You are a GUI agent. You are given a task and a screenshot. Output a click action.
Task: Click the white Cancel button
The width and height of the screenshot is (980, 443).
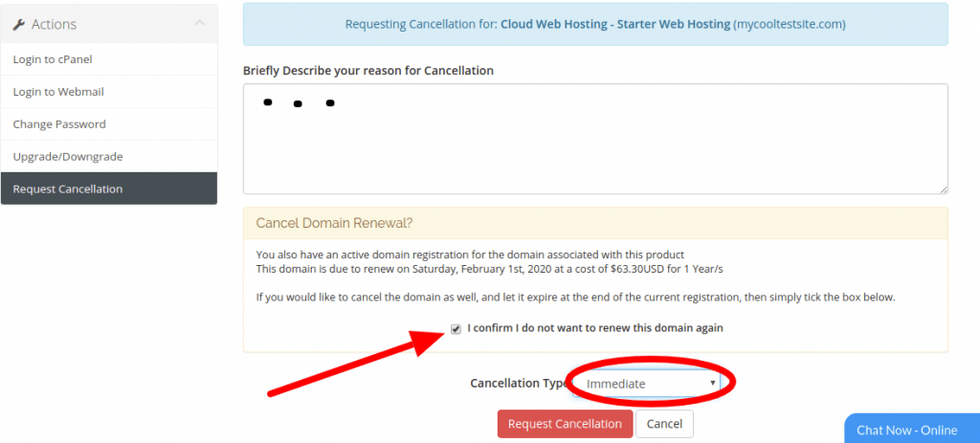pos(664,424)
